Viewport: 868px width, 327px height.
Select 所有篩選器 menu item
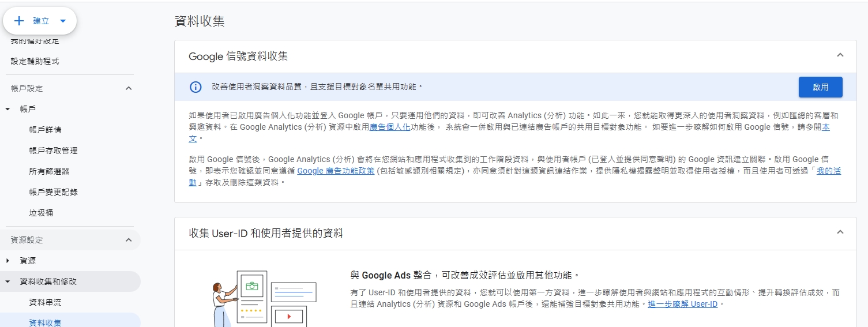pos(49,171)
